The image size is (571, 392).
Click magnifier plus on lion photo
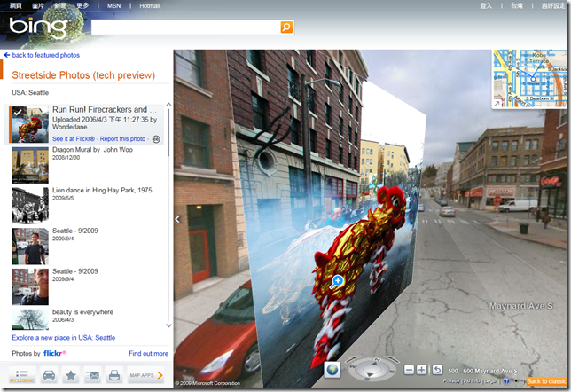click(x=337, y=282)
